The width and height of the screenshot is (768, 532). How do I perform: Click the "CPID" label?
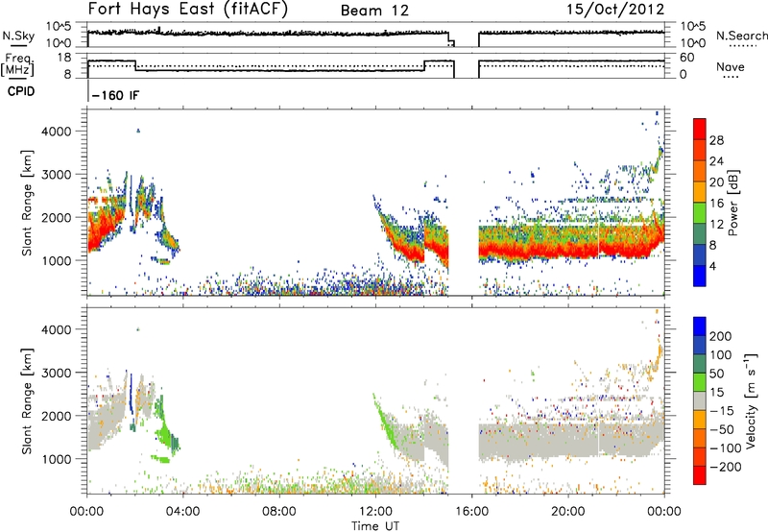pyautogui.click(x=21, y=91)
